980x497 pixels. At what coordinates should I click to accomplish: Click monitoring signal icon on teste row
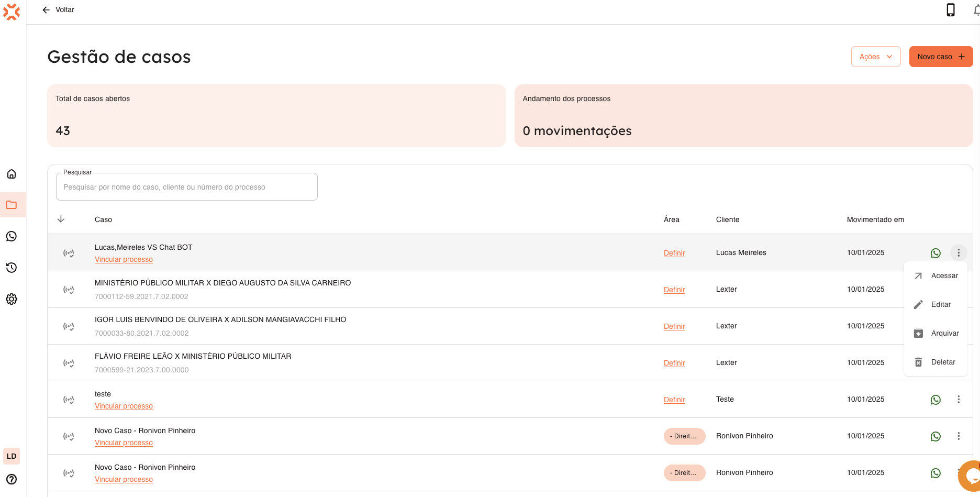coord(69,400)
